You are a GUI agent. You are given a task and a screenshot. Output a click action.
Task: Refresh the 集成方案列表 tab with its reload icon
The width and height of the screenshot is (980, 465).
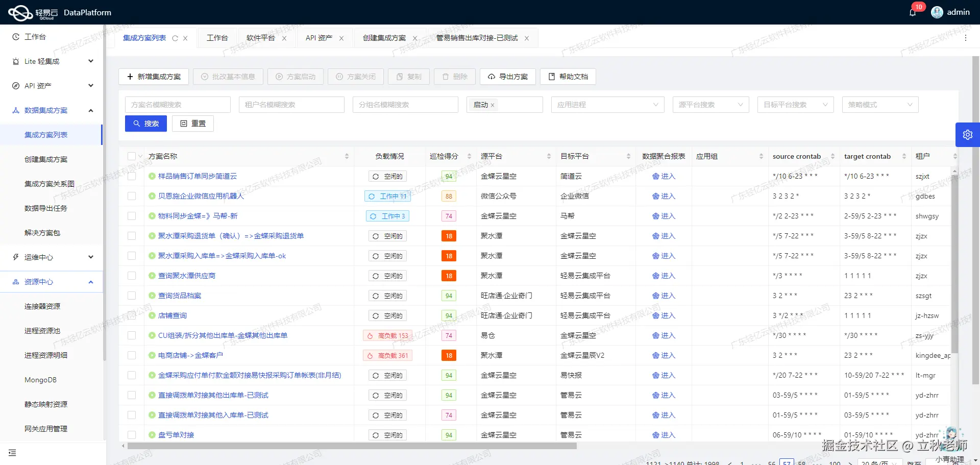175,38
